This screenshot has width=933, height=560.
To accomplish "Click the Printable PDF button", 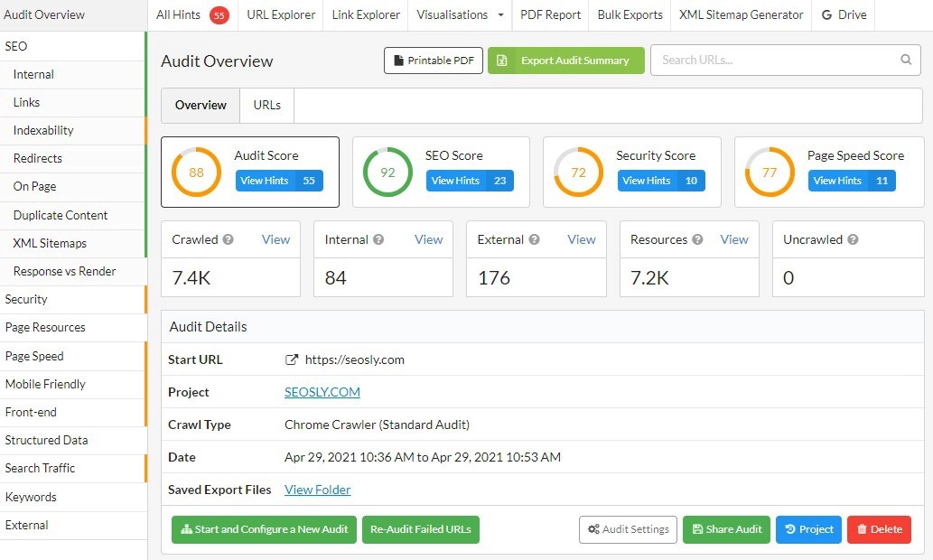I will point(434,61).
